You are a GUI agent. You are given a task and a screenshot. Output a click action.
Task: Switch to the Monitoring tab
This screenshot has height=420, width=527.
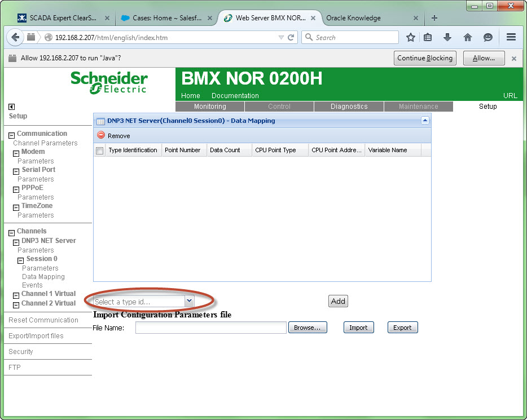(210, 107)
